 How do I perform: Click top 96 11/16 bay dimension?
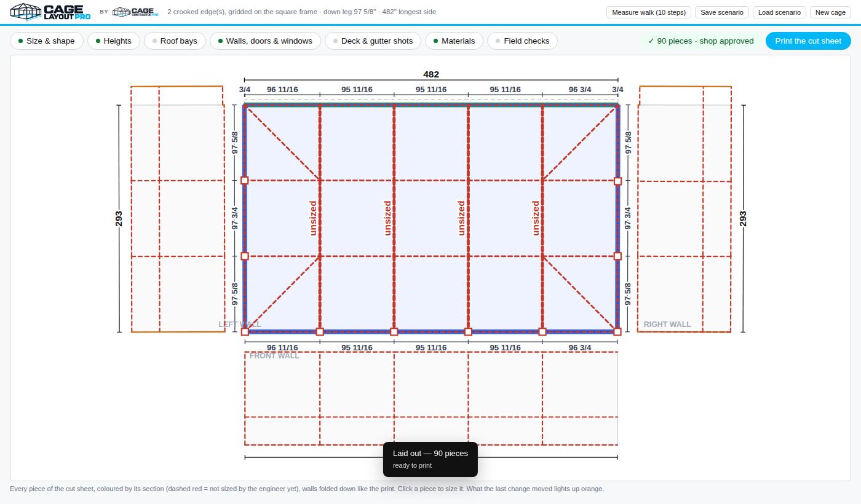pos(282,89)
